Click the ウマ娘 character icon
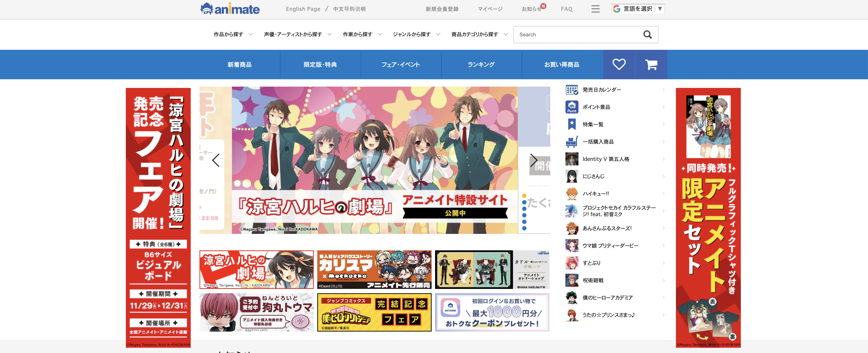This screenshot has height=353, width=868. coord(572,246)
